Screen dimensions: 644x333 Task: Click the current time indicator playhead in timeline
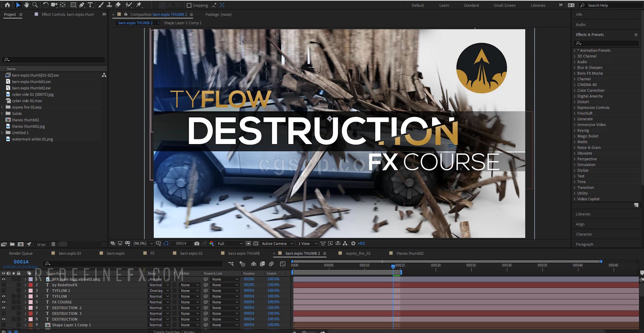(393, 266)
